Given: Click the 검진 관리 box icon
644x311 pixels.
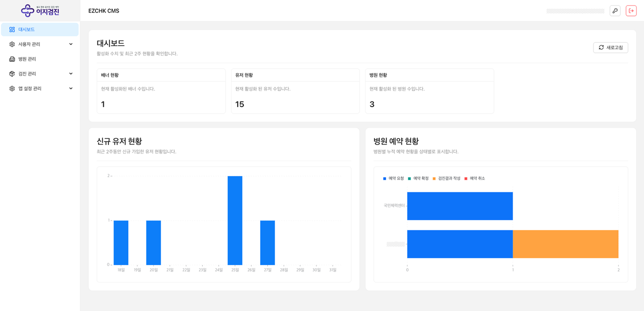Looking at the screenshot, I should tap(12, 74).
